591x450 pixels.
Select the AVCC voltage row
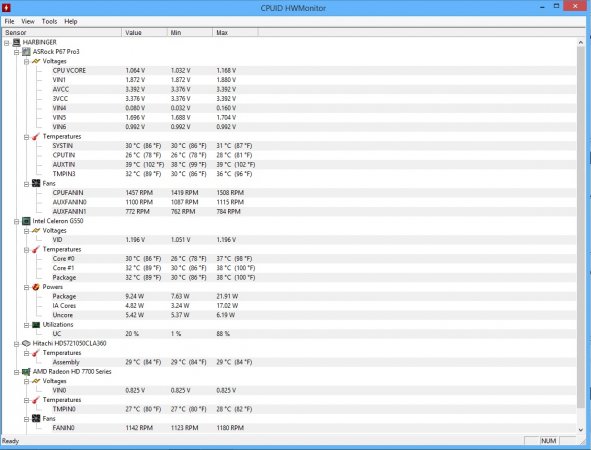tap(289, 89)
